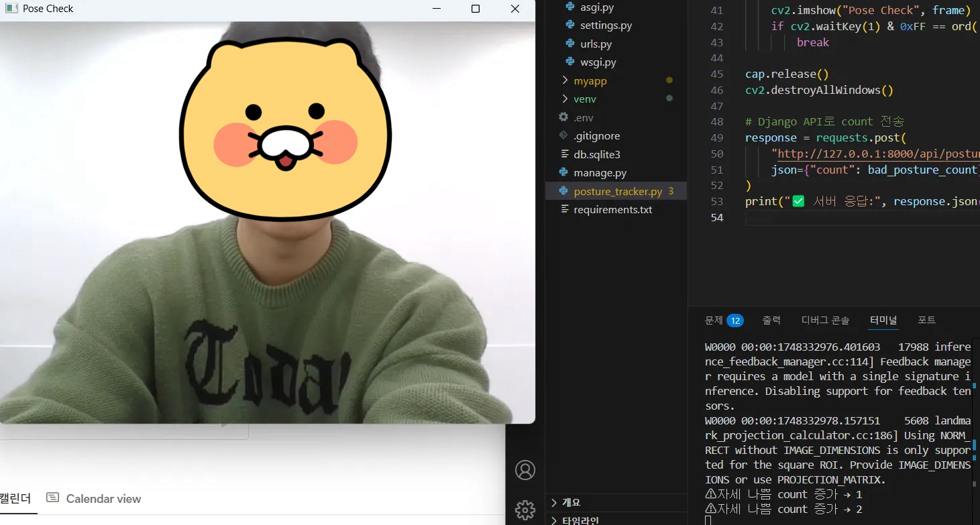The height and width of the screenshot is (525, 980).
Task: Click the Python icon beside wsgi.py
Action: 570,62
